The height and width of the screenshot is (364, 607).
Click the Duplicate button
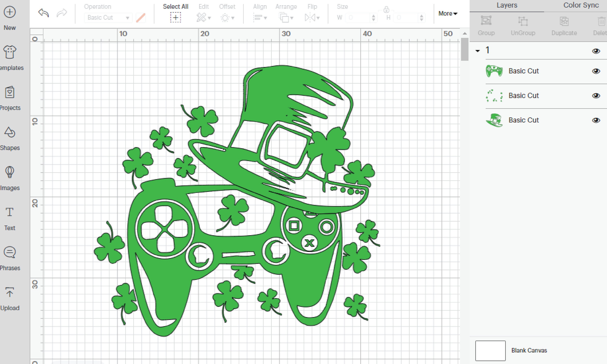point(564,24)
